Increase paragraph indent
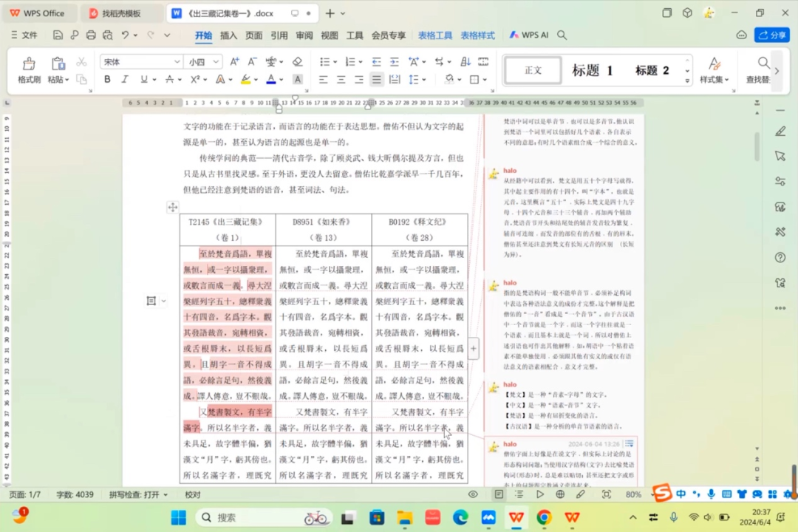This screenshot has height=532, width=798. (x=395, y=61)
